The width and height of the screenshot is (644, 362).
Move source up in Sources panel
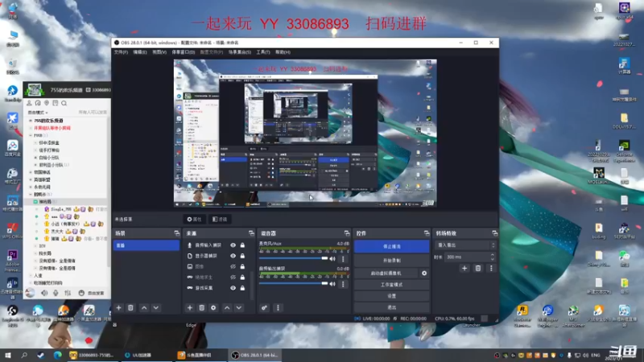[x=227, y=308]
